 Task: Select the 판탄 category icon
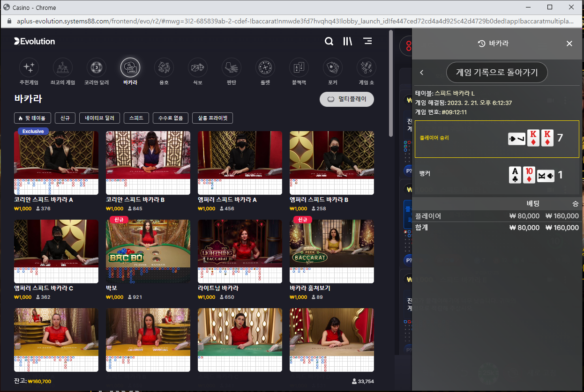click(232, 68)
